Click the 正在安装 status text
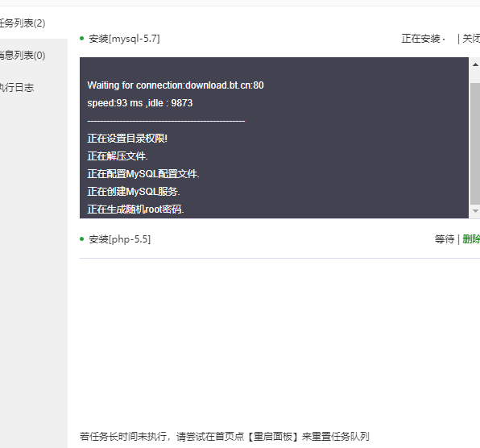The image size is (480, 448). pyautogui.click(x=421, y=39)
